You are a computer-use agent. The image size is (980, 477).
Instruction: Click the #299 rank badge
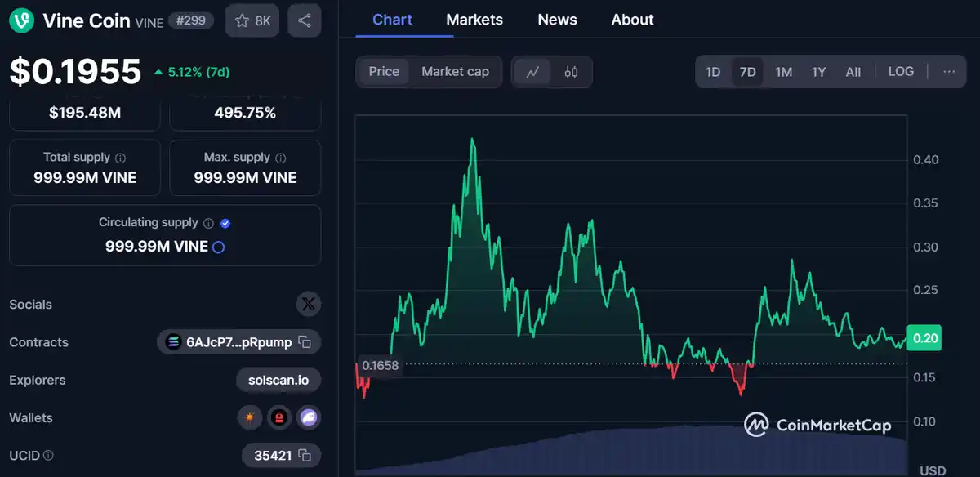pyautogui.click(x=193, y=20)
